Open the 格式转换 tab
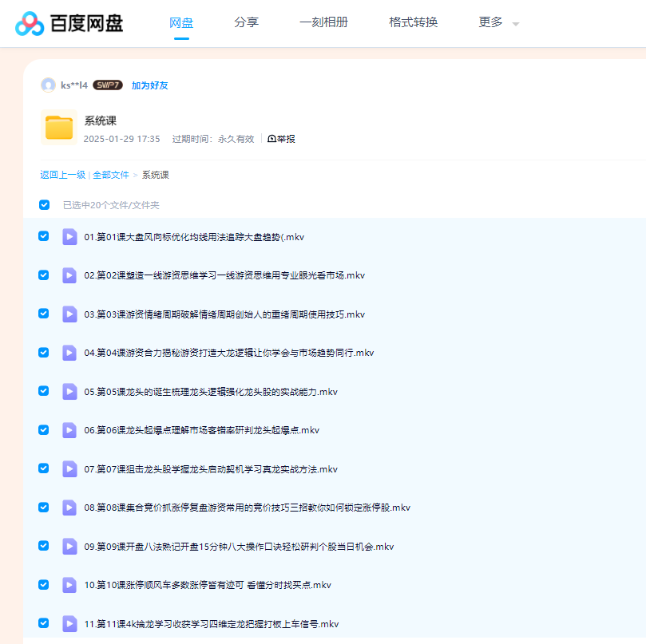 tap(413, 22)
